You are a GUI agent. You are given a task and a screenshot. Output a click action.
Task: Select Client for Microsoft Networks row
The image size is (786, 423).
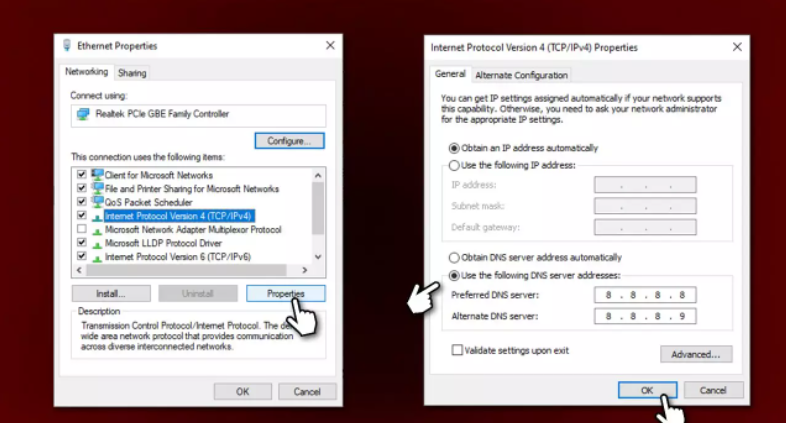pos(158,175)
